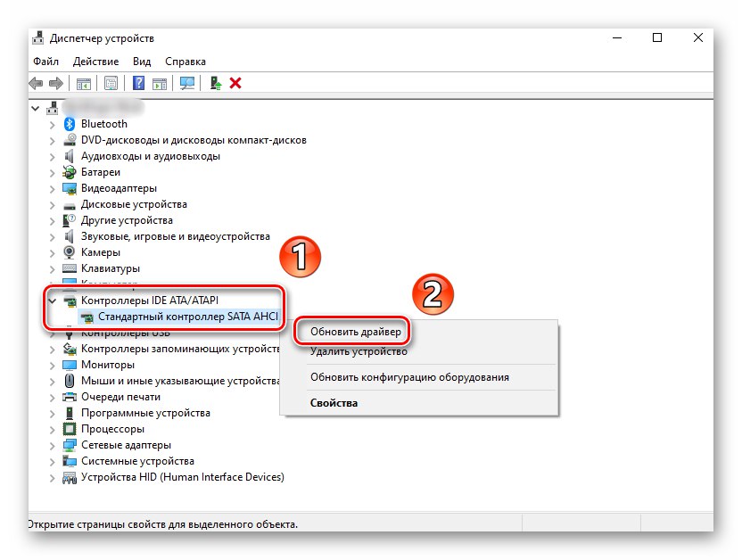Click the scan for hardware changes monitor icon
Screen dimensions: 742x560
point(187,84)
